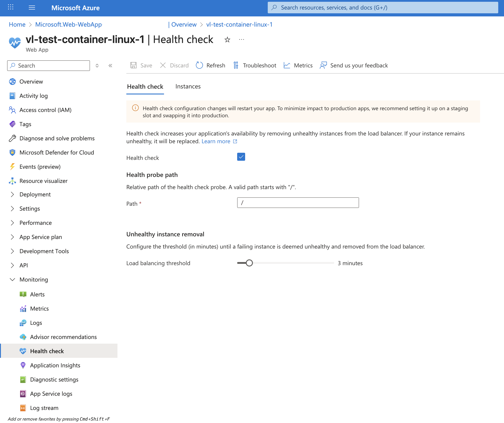Favorite this page with the star icon
Viewport: 504px width, 423px height.
click(x=227, y=40)
